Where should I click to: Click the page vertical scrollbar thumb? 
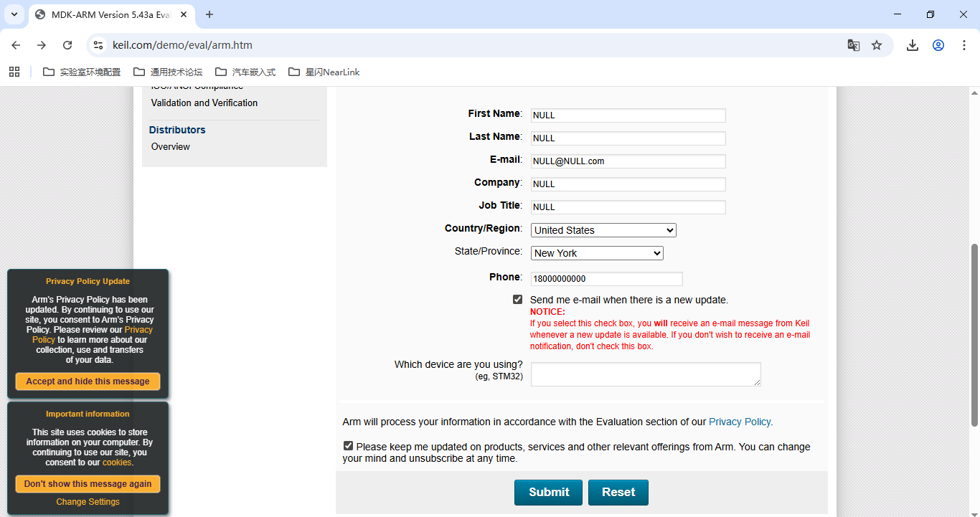tap(974, 335)
